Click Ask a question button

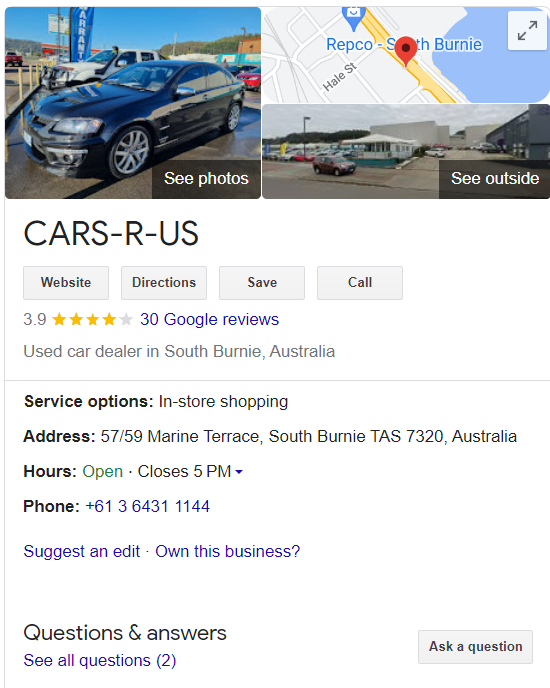click(475, 647)
